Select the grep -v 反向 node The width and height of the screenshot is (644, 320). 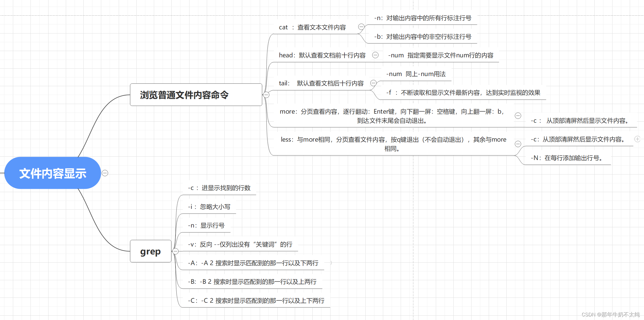pyautogui.click(x=240, y=245)
